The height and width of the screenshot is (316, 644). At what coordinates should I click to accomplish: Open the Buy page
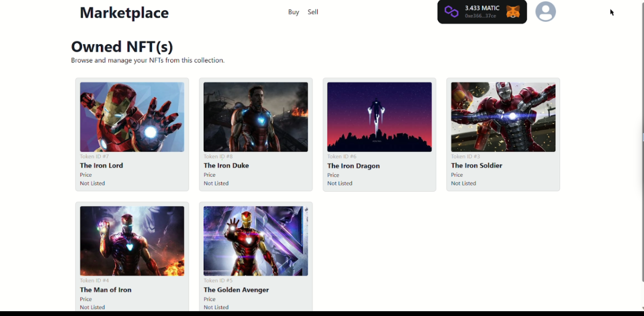pos(293,12)
